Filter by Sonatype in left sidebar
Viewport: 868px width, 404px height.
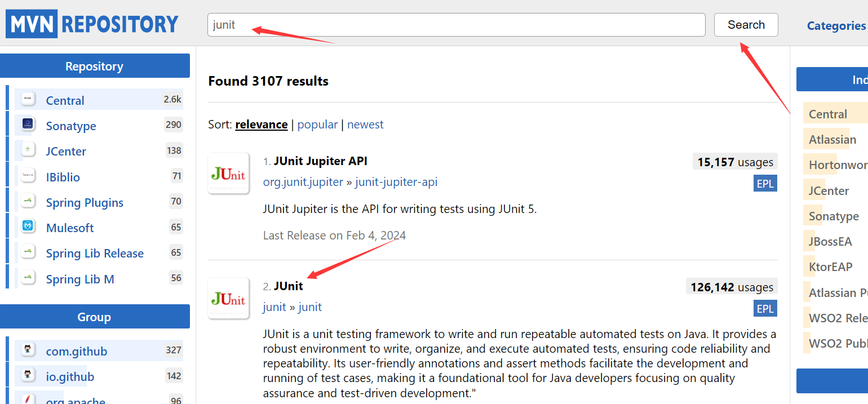pyautogui.click(x=71, y=126)
